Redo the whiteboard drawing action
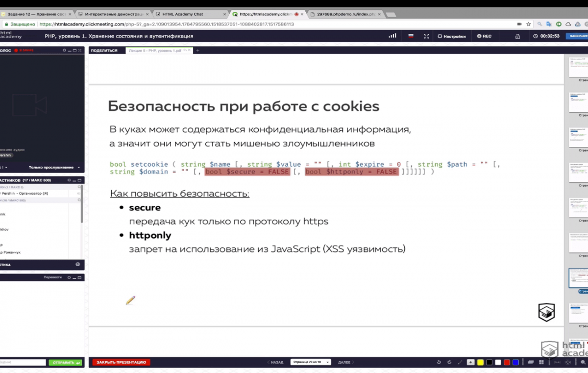The image size is (588, 373). click(449, 362)
